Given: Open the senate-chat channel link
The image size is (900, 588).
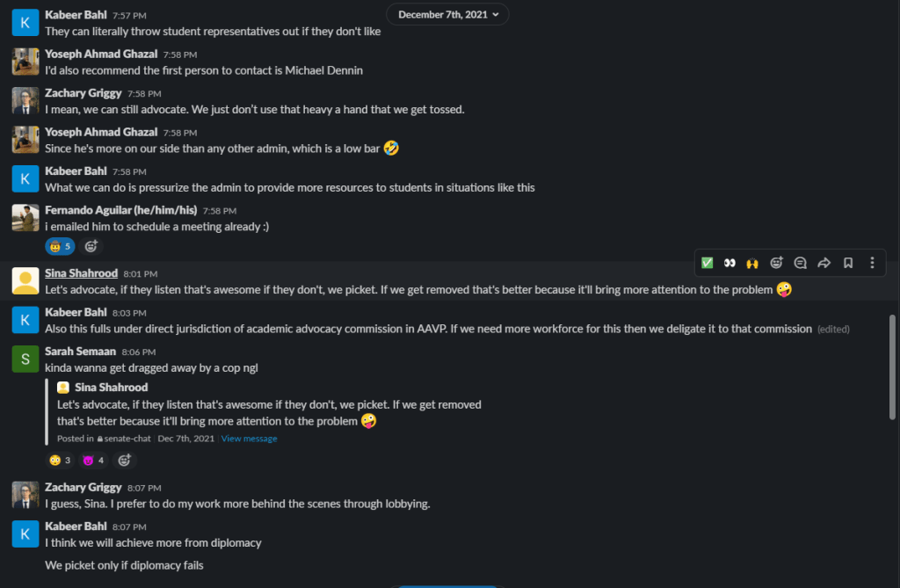Looking at the screenshot, I should click(x=127, y=439).
